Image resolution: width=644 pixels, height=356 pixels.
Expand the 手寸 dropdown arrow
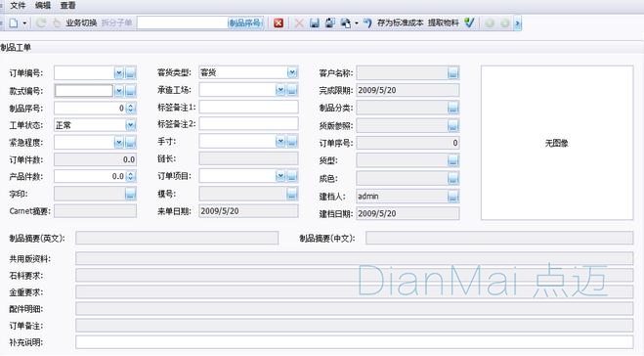click(x=280, y=142)
